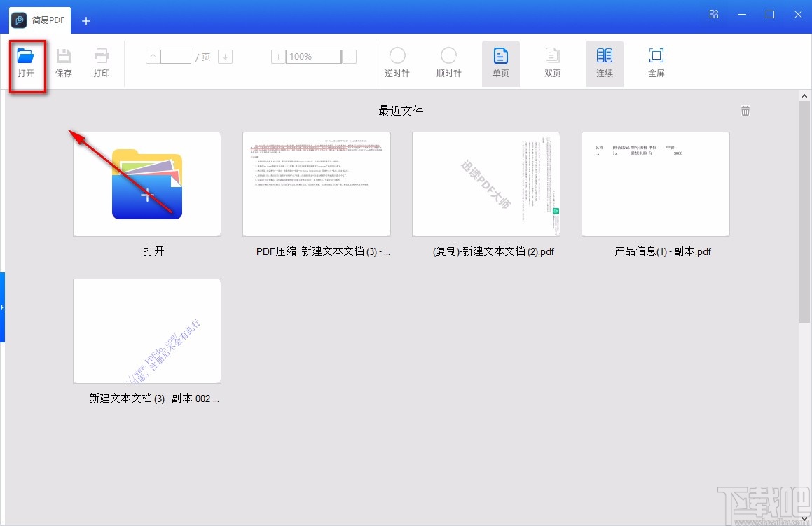
Task: Open a PDF file with the 打开 icon
Action: (27, 63)
